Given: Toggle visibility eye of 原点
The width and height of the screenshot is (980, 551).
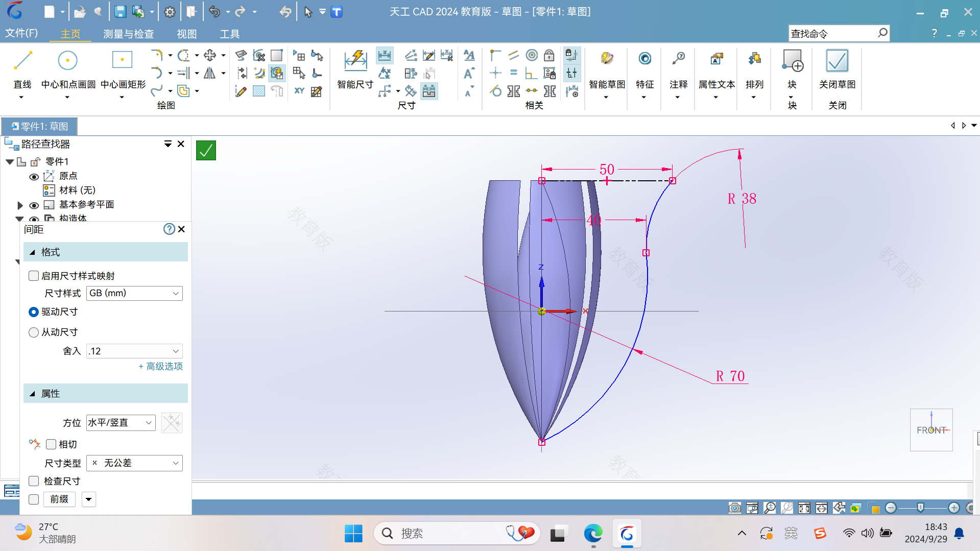Looking at the screenshot, I should (34, 177).
